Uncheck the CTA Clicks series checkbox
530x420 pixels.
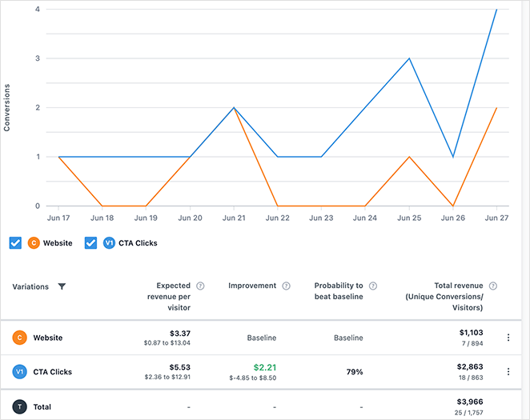pos(90,242)
